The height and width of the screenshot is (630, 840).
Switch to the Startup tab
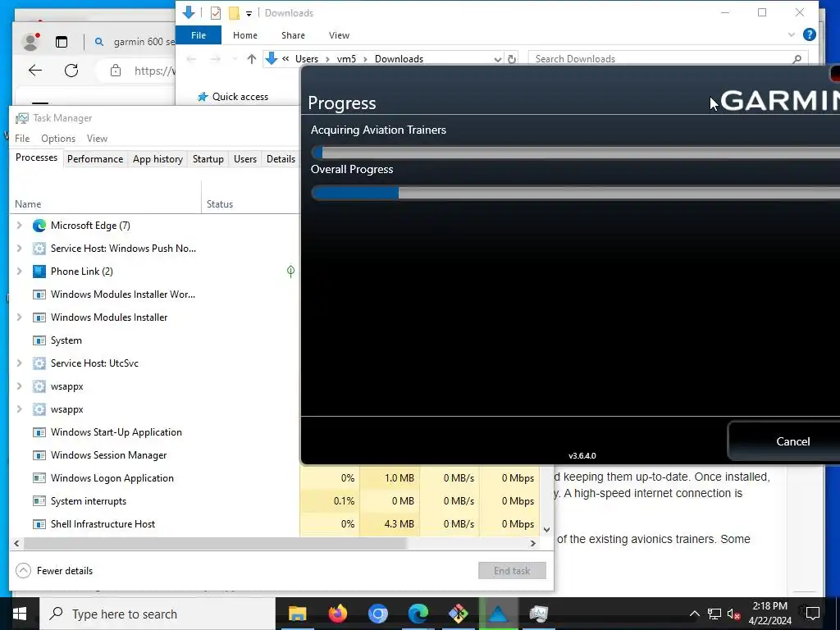[208, 159]
